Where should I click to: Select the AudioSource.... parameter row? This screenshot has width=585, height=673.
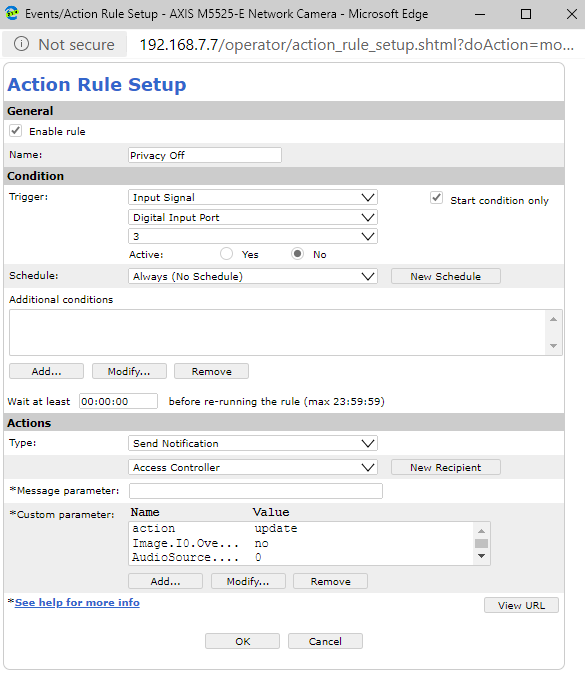(300, 557)
